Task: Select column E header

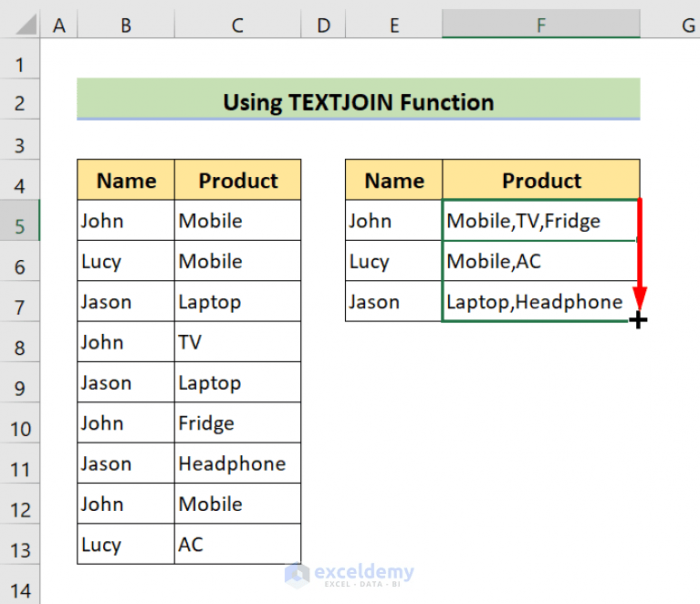Action: 393,26
